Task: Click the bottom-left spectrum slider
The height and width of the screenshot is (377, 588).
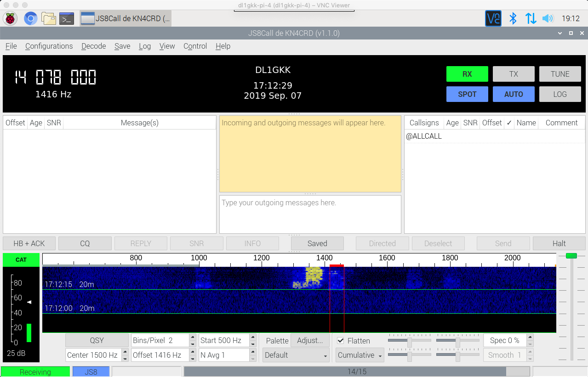Action: click(x=409, y=355)
